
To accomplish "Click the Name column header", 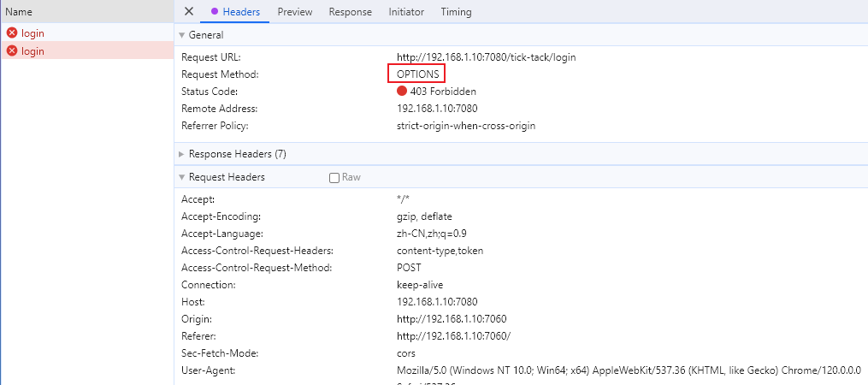I will click(x=19, y=12).
